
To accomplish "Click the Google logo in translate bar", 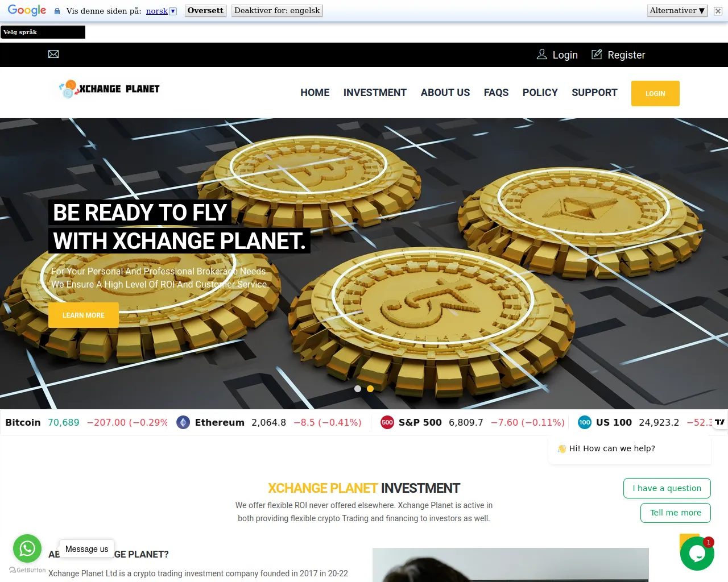I will coord(27,10).
